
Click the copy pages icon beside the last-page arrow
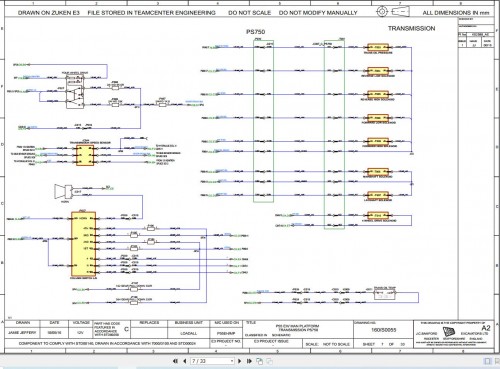(259, 361)
